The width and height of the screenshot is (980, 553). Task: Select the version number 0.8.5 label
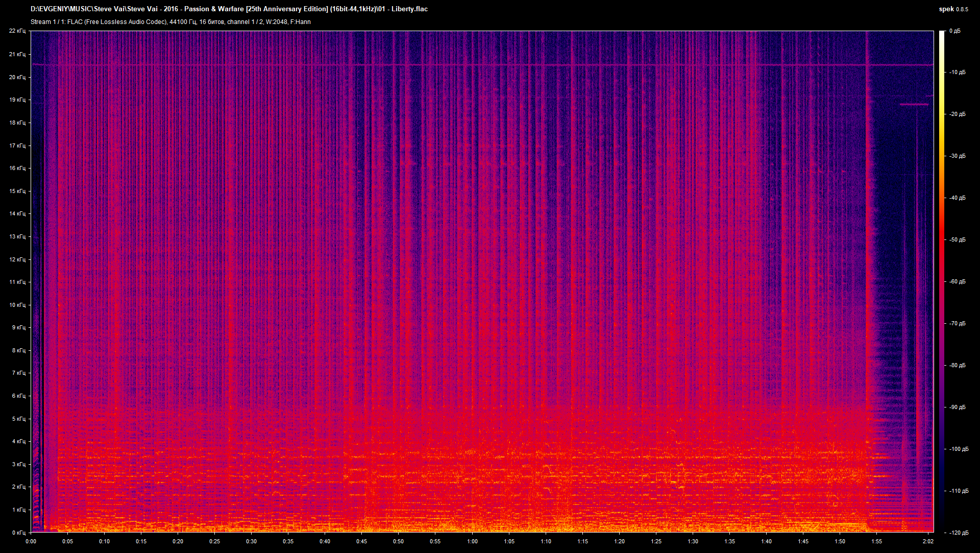point(962,10)
